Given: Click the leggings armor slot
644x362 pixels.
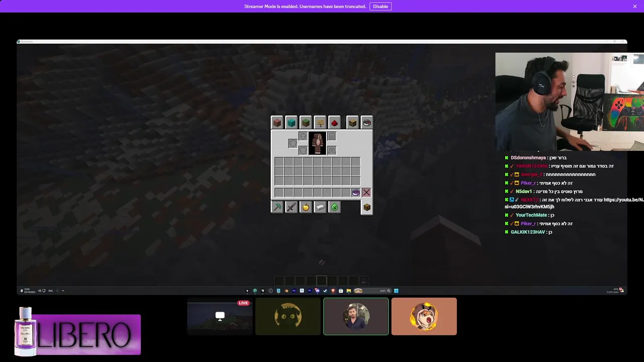Looking at the screenshot, I should coord(332,136).
